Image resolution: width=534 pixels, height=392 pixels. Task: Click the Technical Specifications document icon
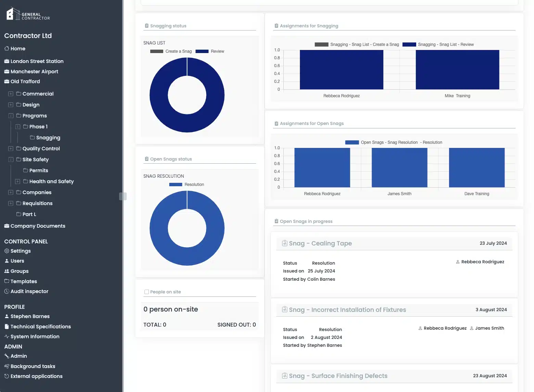pyautogui.click(x=7, y=327)
